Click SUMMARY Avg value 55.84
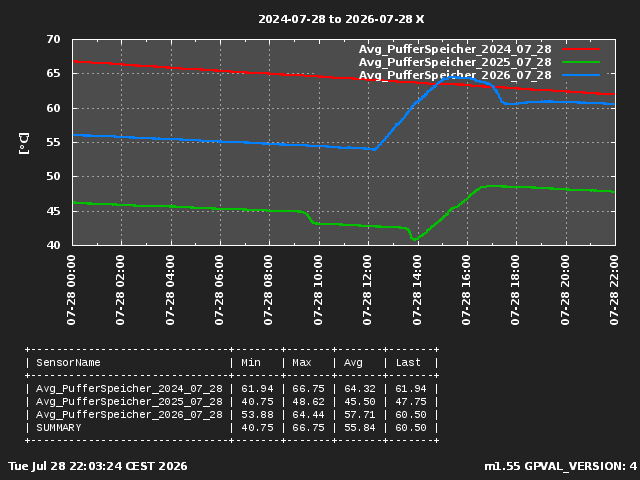This screenshot has height=480, width=640. (x=360, y=428)
